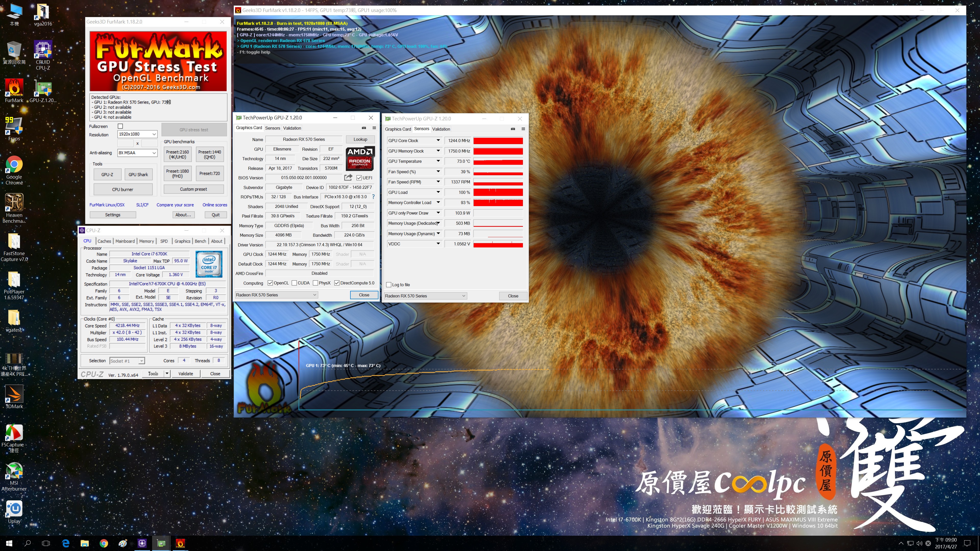
Task: Open the Google Chrome desktop shortcut
Action: 14,170
